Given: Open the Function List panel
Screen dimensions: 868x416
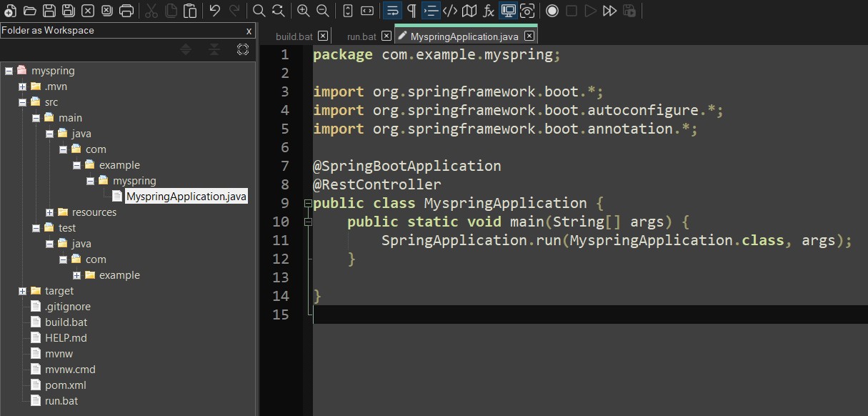Looking at the screenshot, I should point(489,10).
